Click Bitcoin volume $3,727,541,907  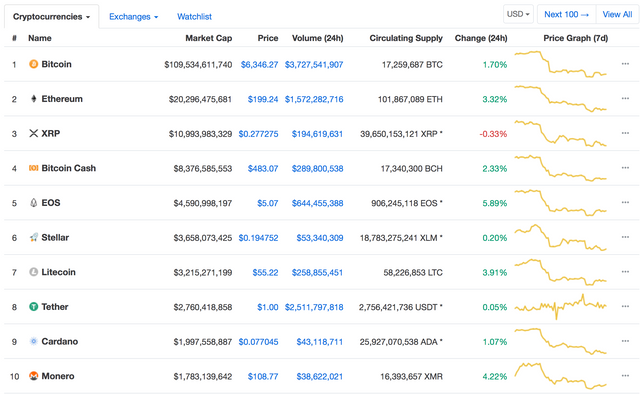314,65
